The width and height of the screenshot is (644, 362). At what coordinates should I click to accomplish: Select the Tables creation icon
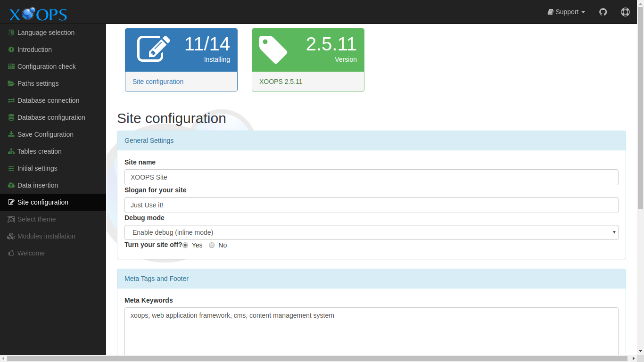[x=10, y=151]
